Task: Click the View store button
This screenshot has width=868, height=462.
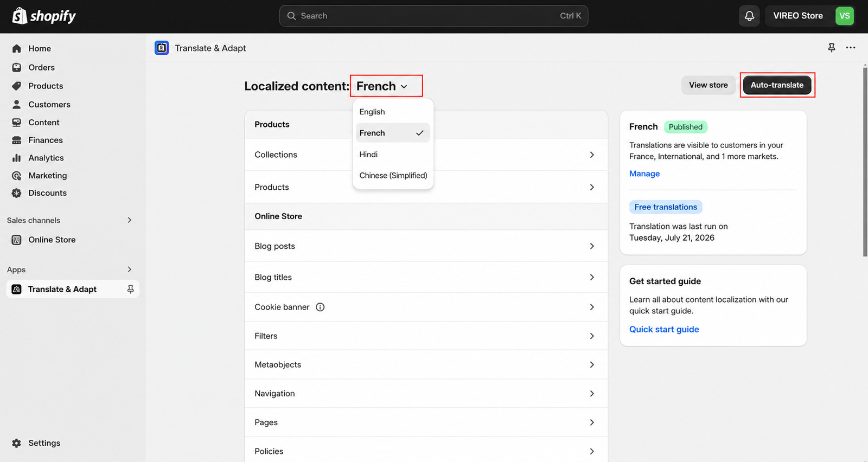Action: (x=708, y=85)
